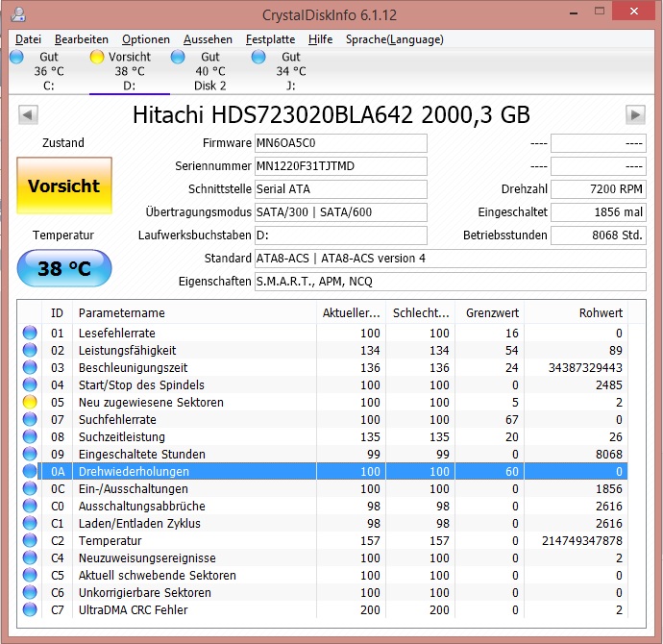This screenshot has height=644, width=663.
Task: Open the Aussehen menu
Action: pyautogui.click(x=208, y=39)
